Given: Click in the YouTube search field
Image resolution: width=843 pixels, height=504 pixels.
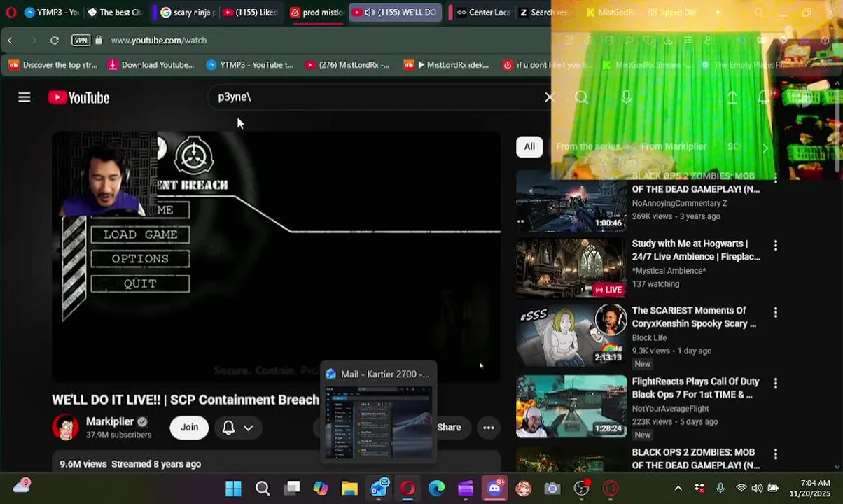Looking at the screenshot, I should pos(378,97).
